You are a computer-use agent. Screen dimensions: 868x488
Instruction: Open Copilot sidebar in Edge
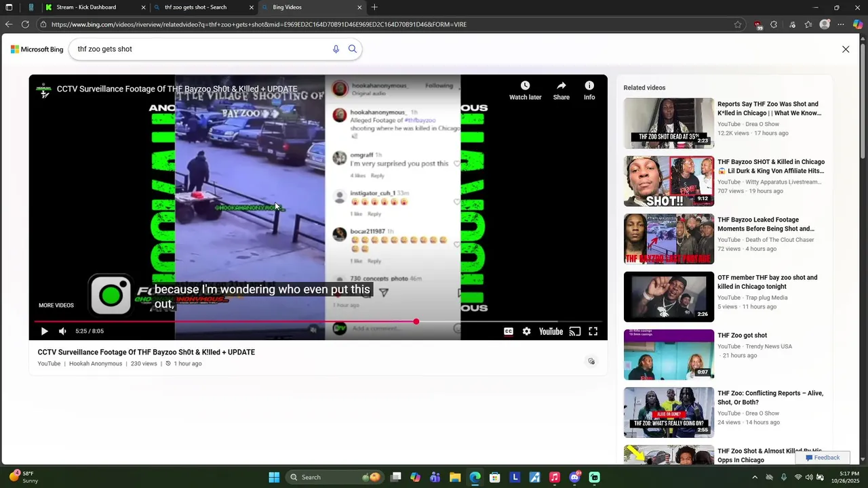click(858, 24)
